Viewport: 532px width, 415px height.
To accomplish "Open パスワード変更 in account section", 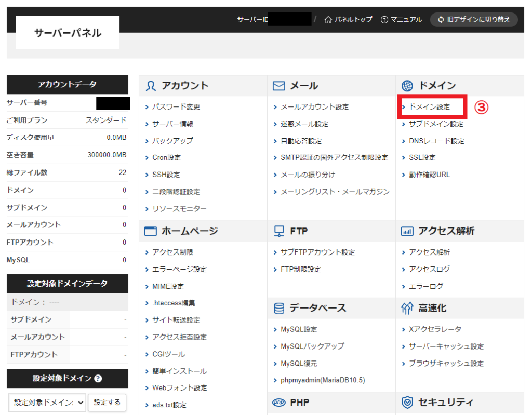I will (176, 107).
